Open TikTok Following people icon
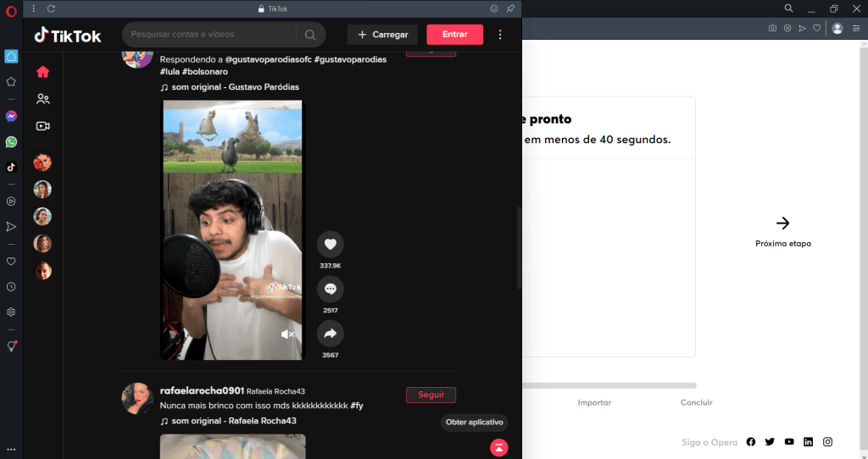868x459 pixels. 42,99
